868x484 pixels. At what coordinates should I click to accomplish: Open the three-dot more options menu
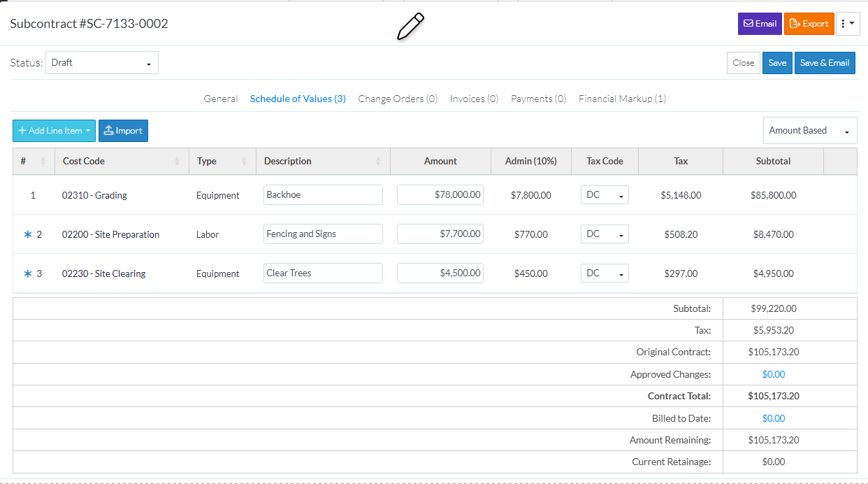[848, 24]
